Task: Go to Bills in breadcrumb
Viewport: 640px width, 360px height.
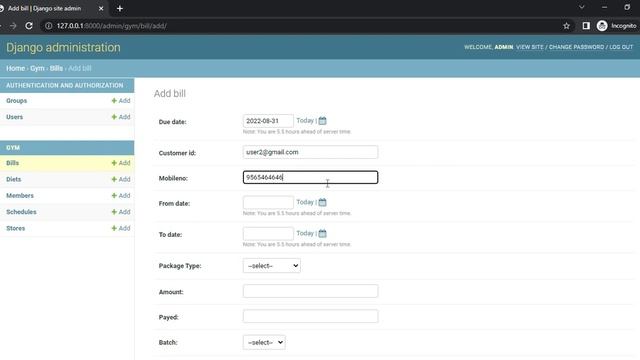Action: (x=56, y=68)
